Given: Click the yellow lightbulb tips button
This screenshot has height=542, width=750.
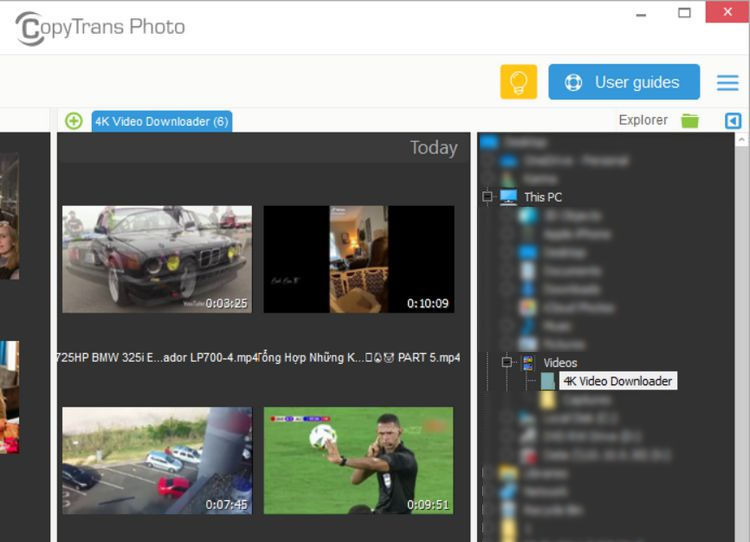Looking at the screenshot, I should (518, 82).
